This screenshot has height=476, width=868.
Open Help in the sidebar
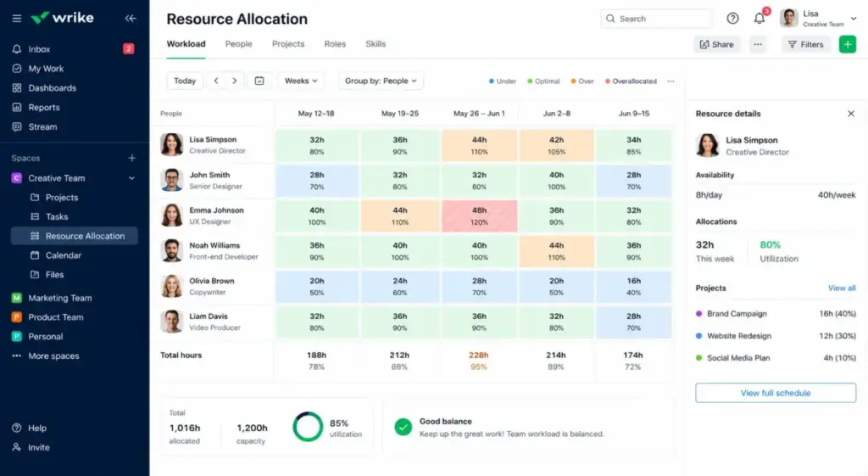click(x=37, y=428)
